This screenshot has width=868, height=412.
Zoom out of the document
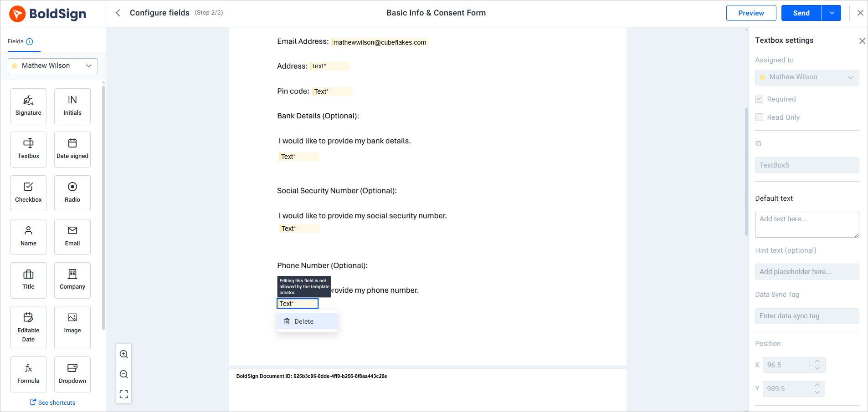coord(124,374)
